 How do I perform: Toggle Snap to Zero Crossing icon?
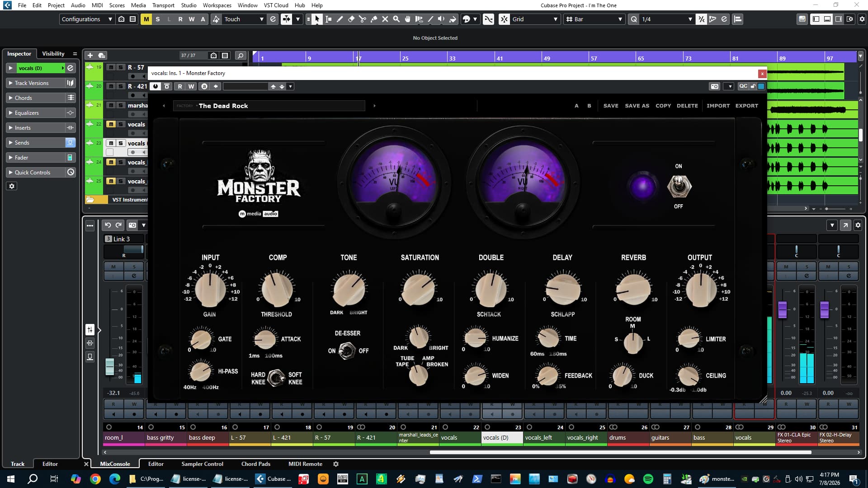[x=488, y=19]
